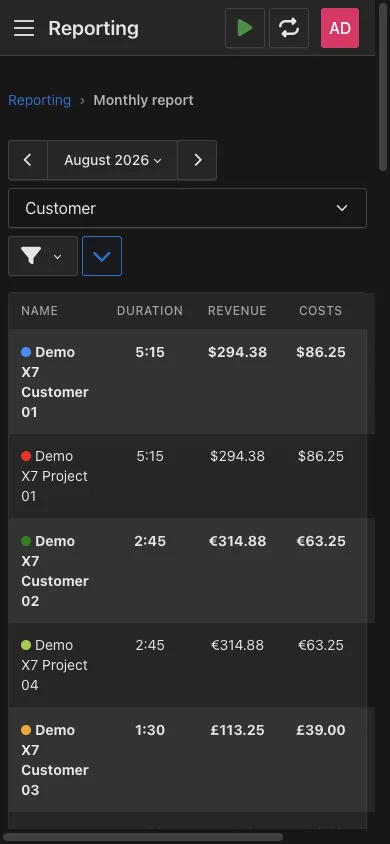Click dark green dot of Customer 02
Screen dimensions: 390x844
coord(26,541)
